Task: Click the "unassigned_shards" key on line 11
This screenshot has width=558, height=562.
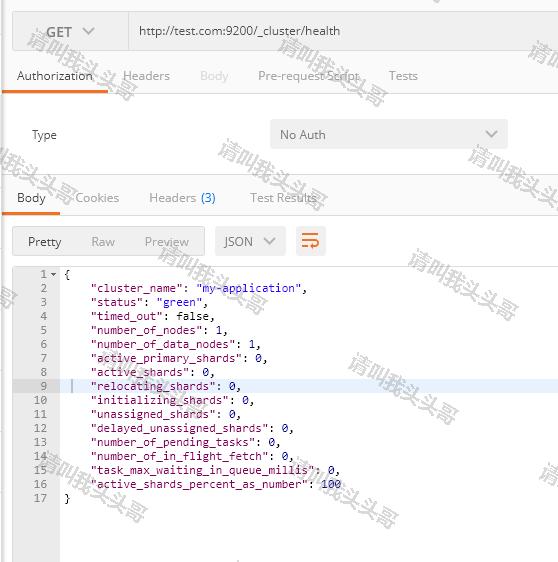Action: tap(153, 414)
